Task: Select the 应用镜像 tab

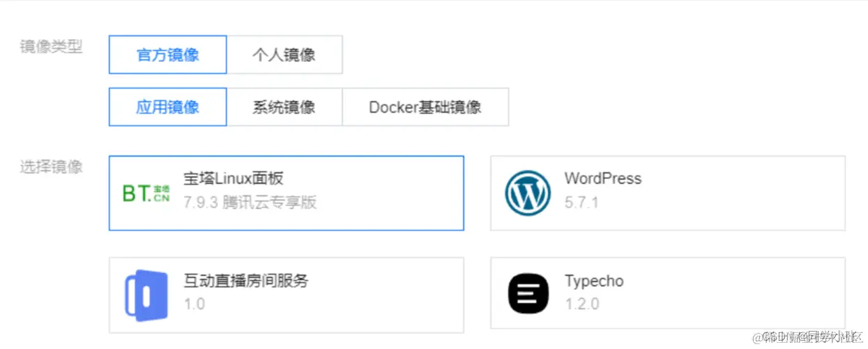Action: pos(168,107)
